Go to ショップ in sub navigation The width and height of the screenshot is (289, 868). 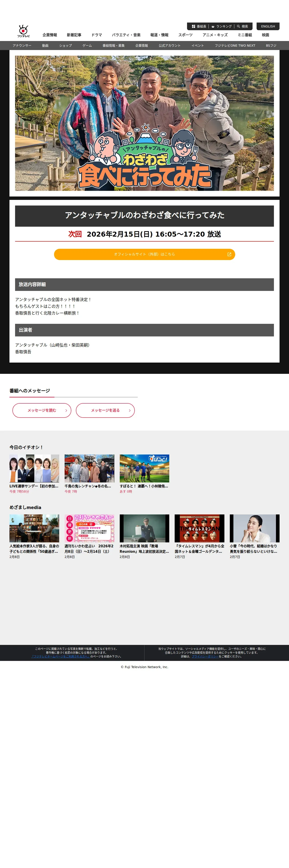(x=65, y=46)
